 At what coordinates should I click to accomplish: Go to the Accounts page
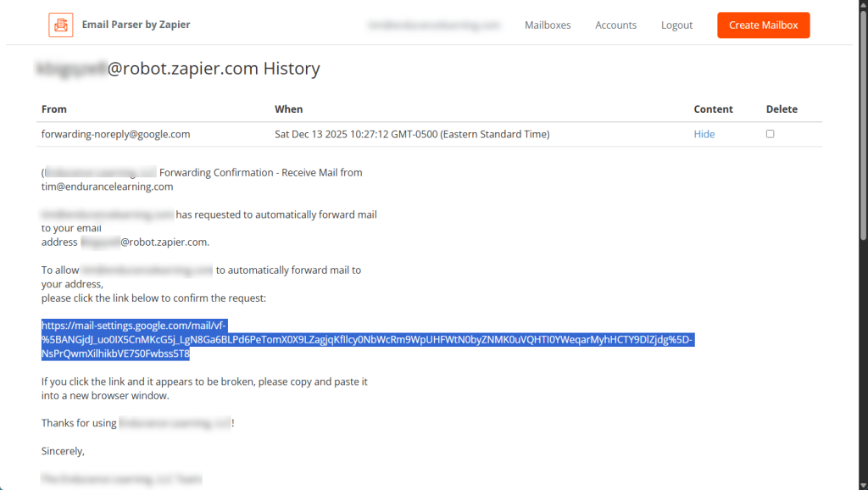[615, 25]
